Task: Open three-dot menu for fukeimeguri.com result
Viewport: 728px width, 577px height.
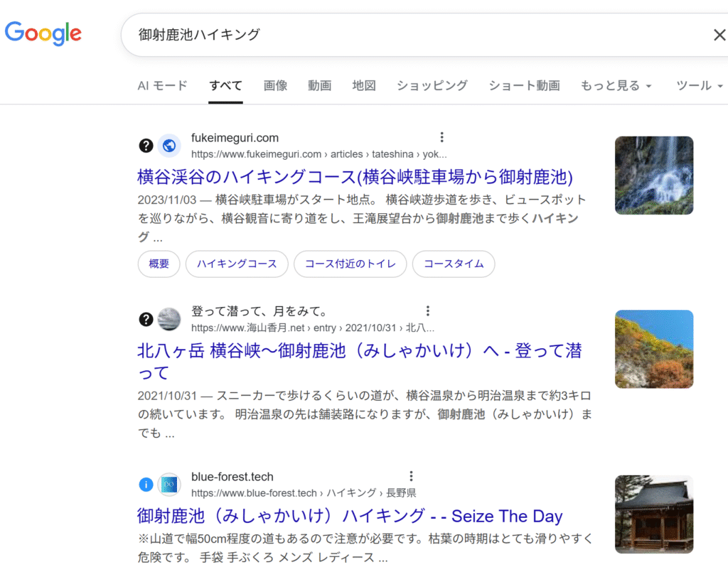Action: (441, 137)
